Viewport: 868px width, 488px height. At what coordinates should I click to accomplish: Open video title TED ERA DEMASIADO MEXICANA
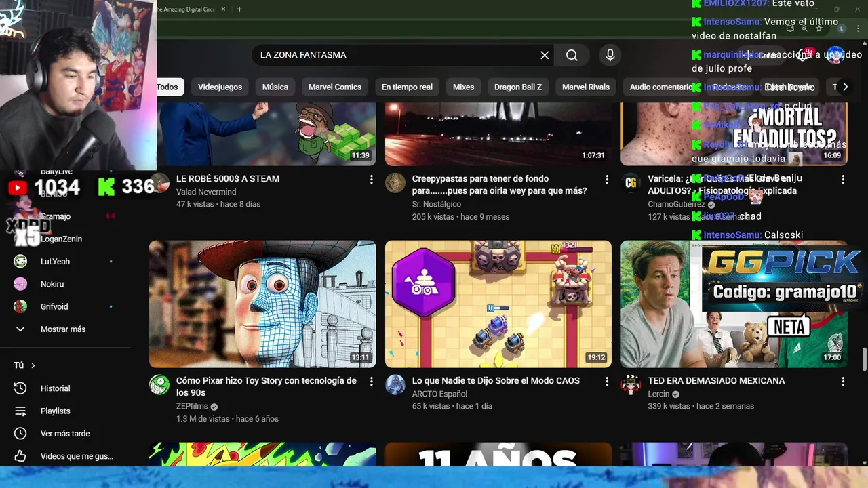click(x=716, y=381)
